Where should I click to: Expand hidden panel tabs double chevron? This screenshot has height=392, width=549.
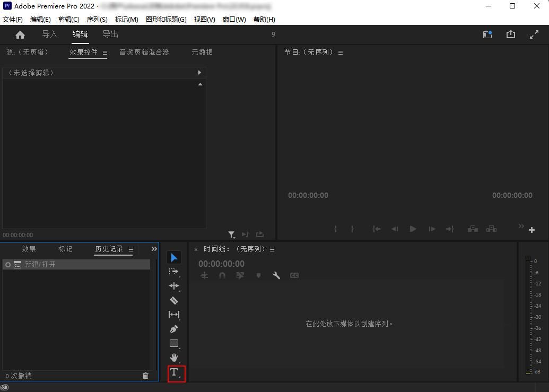click(154, 249)
